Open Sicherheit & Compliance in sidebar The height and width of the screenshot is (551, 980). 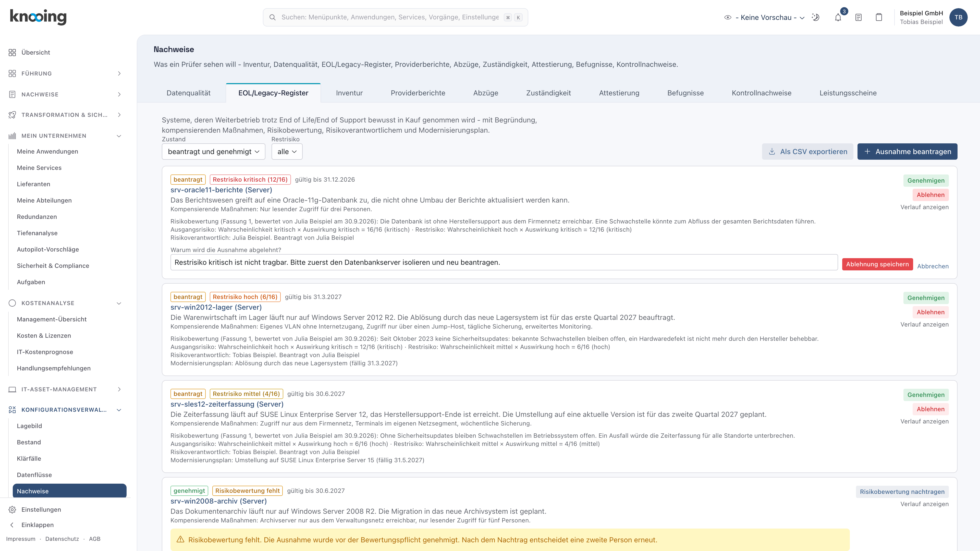tap(53, 266)
